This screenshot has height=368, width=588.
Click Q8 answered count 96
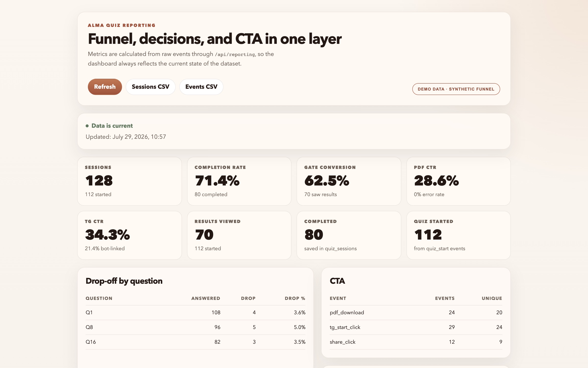[x=217, y=327]
